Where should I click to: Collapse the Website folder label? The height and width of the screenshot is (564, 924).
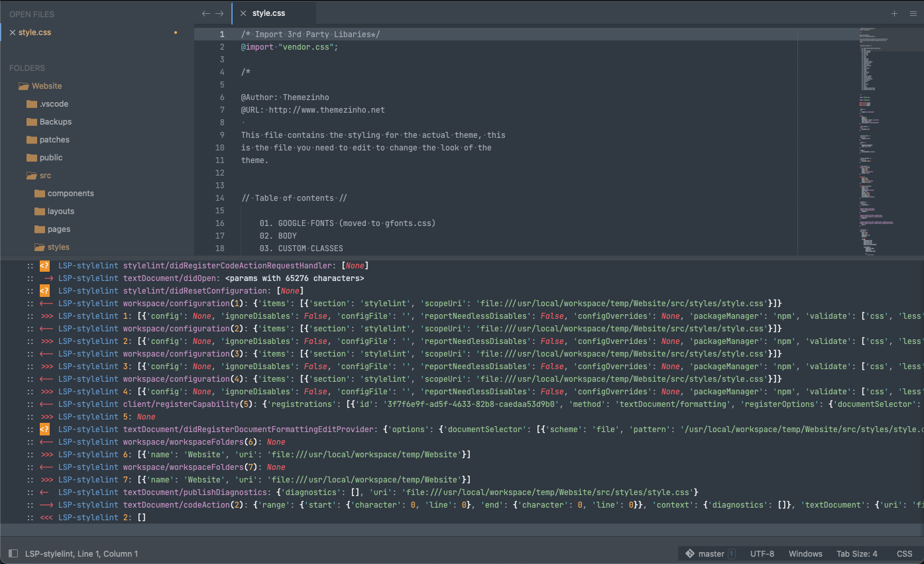47,86
